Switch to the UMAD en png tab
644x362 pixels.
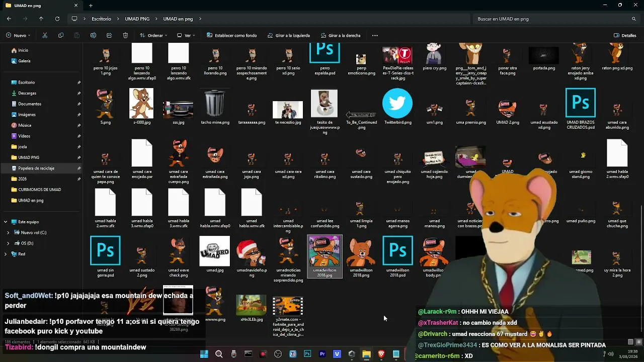(41, 6)
